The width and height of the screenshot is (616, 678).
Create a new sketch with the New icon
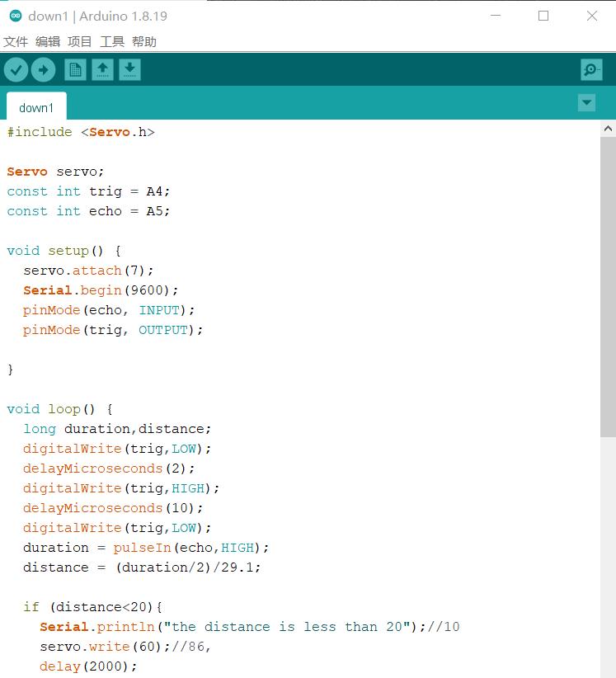click(75, 69)
